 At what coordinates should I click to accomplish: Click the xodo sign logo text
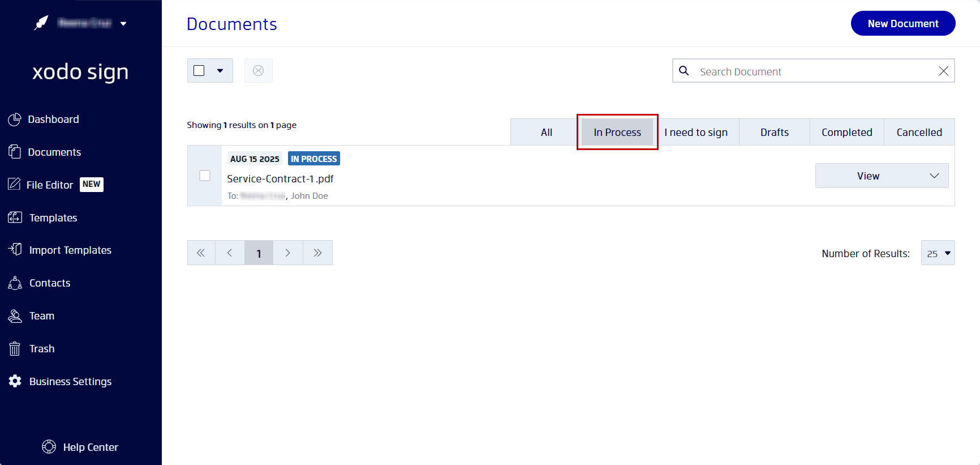tap(80, 72)
